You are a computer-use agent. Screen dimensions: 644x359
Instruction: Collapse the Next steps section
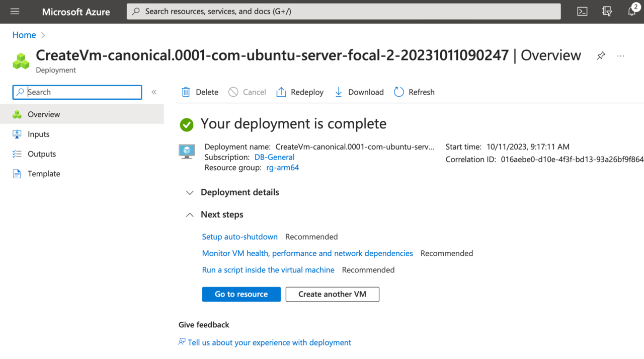pyautogui.click(x=215, y=214)
